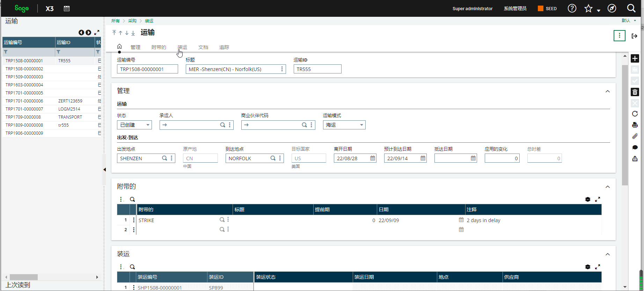
Task: Open the help question mark icon
Action: pyautogui.click(x=572, y=8)
